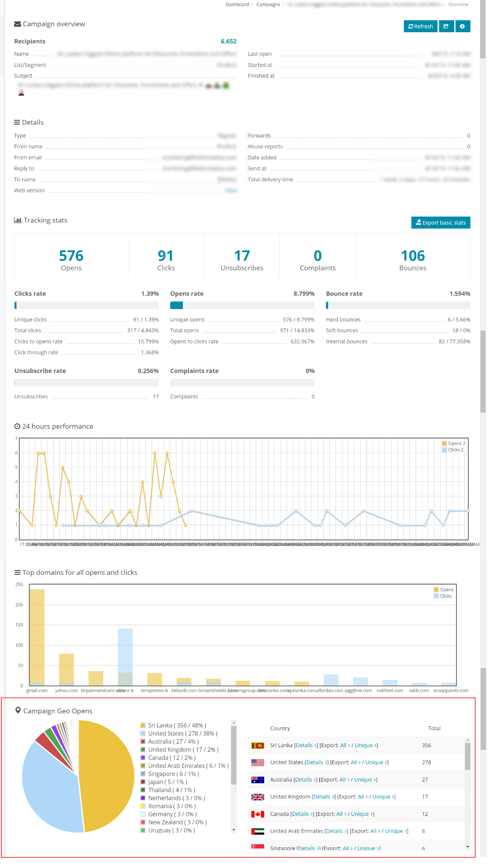Click the clock icon by 24 hours performance
This screenshot has width=492, height=868.
tap(17, 426)
